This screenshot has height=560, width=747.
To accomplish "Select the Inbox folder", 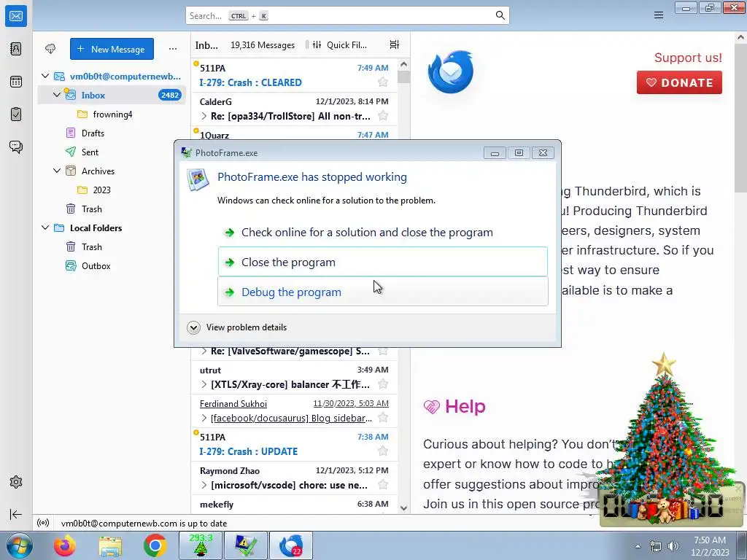I will [x=112, y=96].
